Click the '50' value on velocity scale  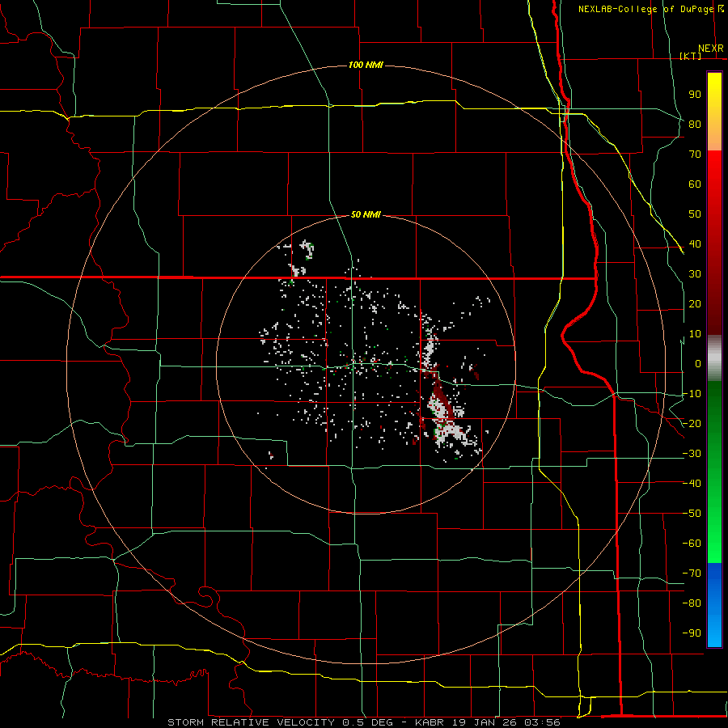click(x=695, y=214)
